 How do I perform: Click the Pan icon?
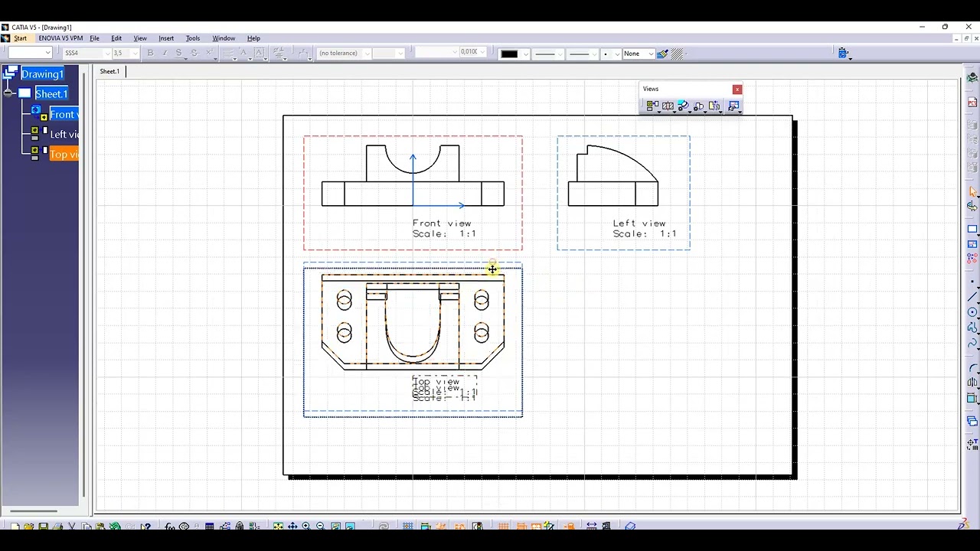pyautogui.click(x=292, y=527)
